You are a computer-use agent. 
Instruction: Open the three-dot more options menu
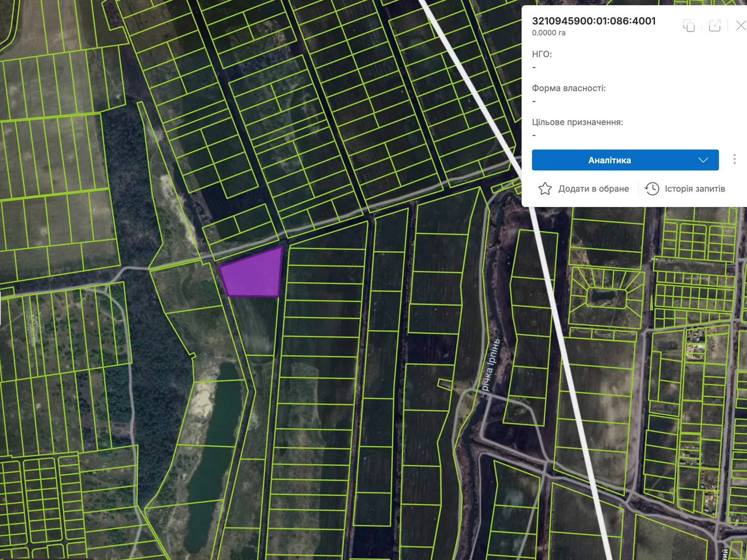[x=734, y=160]
